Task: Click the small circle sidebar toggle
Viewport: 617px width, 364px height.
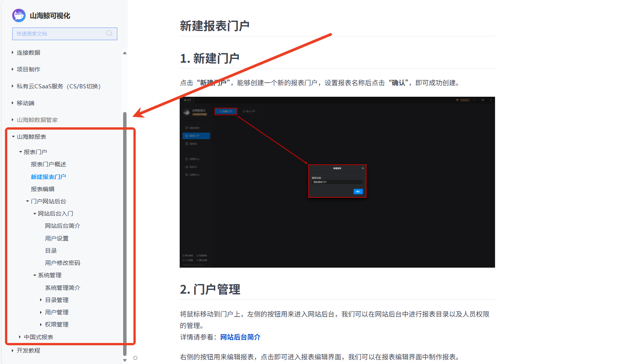Action: [x=135, y=358]
